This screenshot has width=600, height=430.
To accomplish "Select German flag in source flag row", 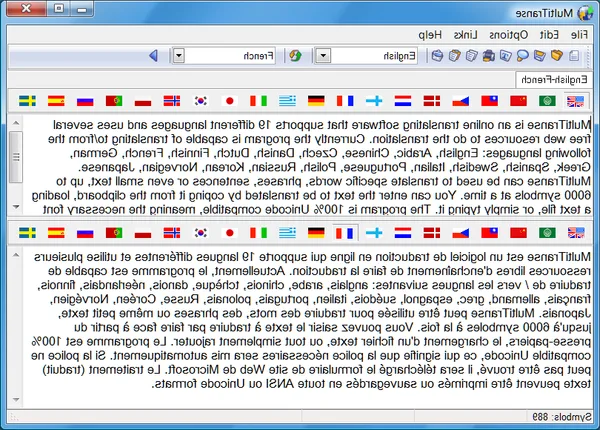I will pyautogui.click(x=316, y=101).
